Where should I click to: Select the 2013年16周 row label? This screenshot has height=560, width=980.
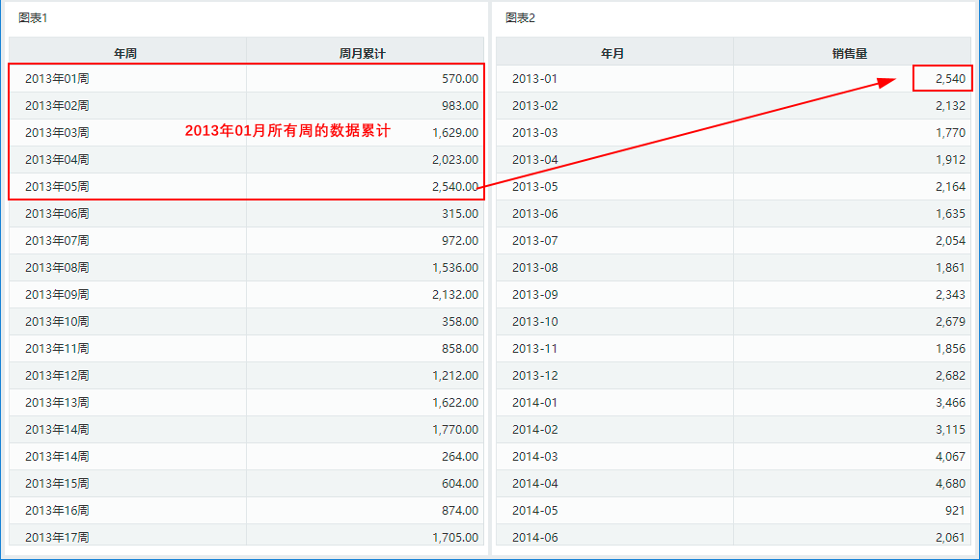click(x=57, y=510)
